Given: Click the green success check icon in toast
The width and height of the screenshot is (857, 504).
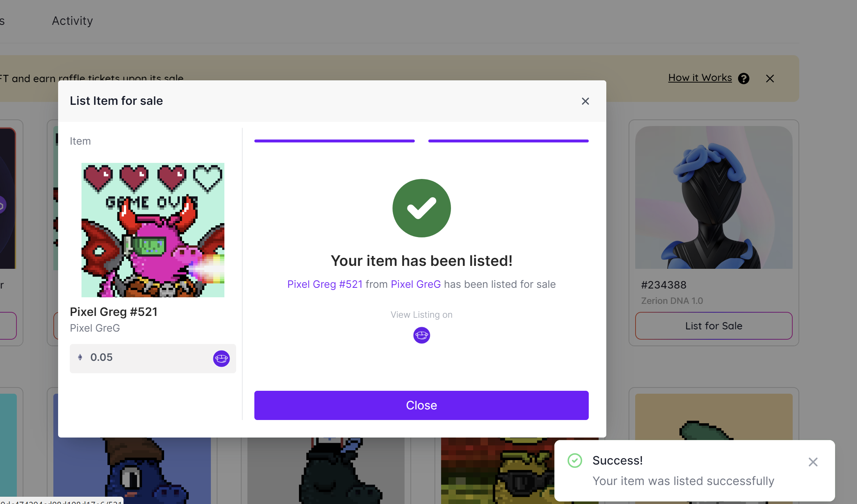Looking at the screenshot, I should [575, 461].
